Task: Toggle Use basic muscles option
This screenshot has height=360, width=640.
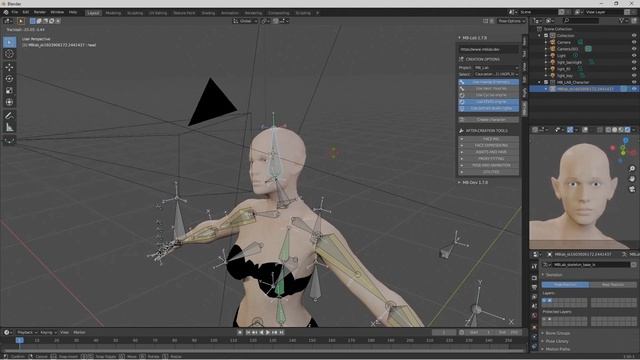Action: tap(489, 89)
